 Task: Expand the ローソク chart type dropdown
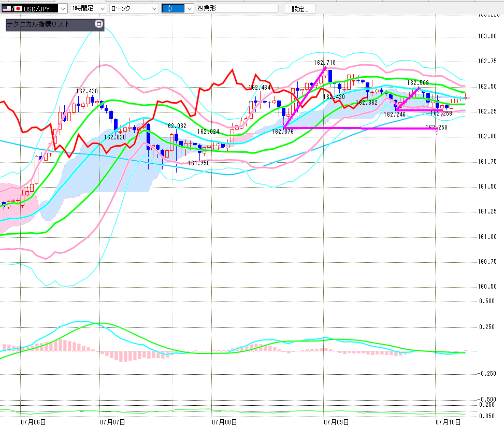click(134, 8)
